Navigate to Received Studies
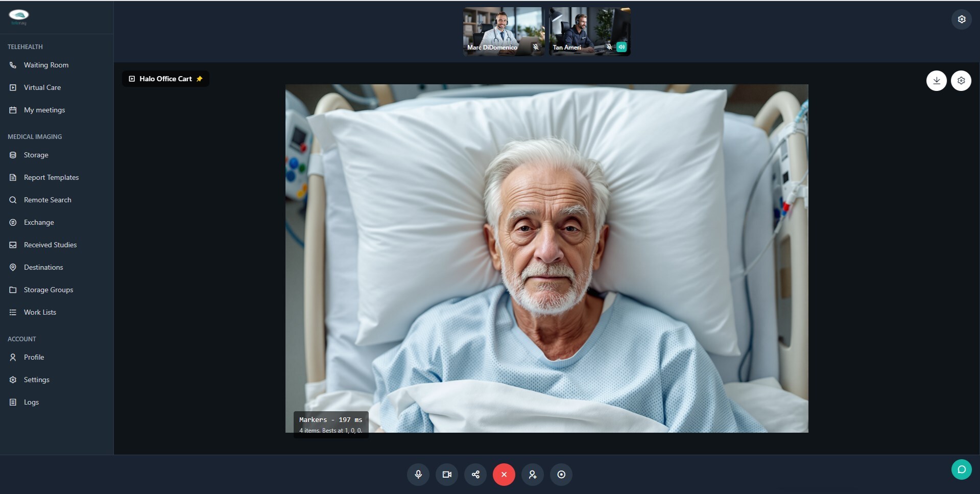Image resolution: width=980 pixels, height=494 pixels. point(50,245)
